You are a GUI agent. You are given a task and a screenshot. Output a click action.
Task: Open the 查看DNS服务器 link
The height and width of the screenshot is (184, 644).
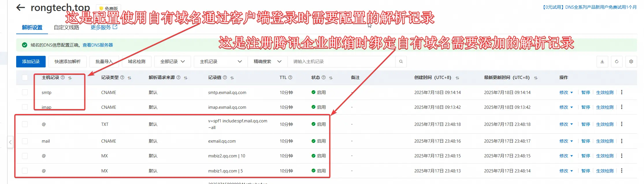[x=98, y=45]
